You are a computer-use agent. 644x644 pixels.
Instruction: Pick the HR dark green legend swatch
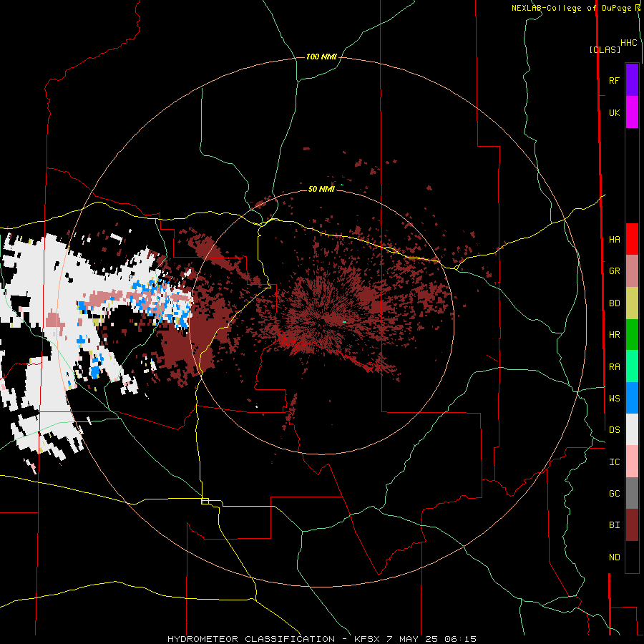[x=632, y=335]
